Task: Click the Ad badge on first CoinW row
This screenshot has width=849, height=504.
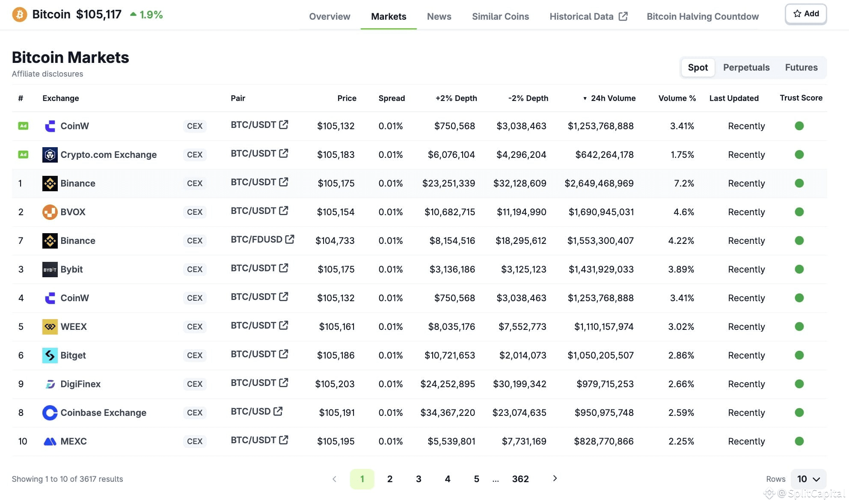Action: pos(23,126)
